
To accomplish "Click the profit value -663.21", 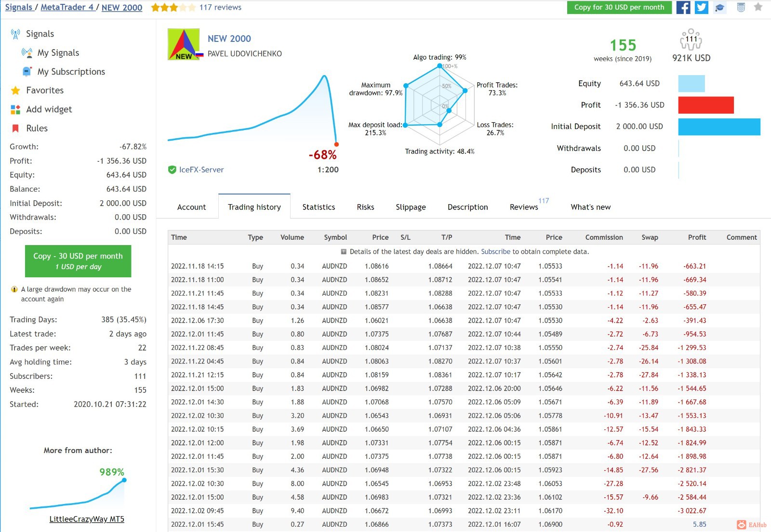I will tap(695, 266).
